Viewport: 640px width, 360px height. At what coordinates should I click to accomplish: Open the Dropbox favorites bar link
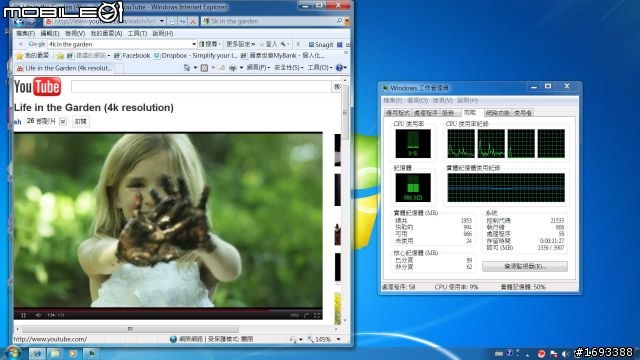click(195, 56)
